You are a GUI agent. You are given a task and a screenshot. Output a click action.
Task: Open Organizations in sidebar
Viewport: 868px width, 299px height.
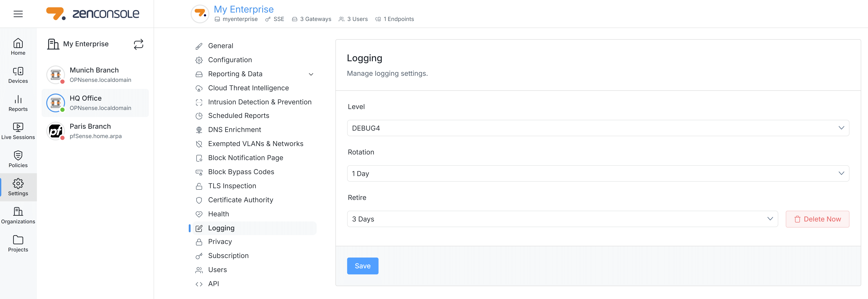[x=18, y=215]
